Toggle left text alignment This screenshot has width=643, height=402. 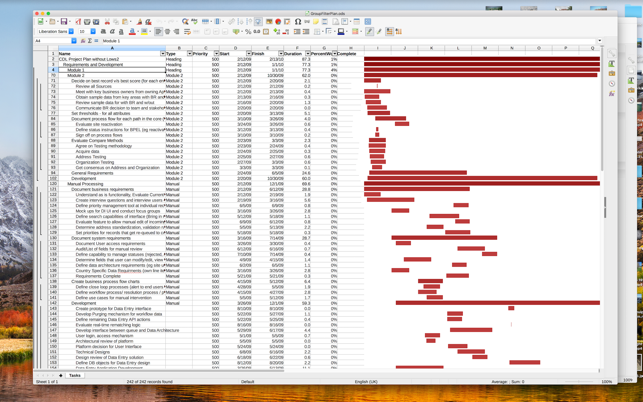coord(159,31)
